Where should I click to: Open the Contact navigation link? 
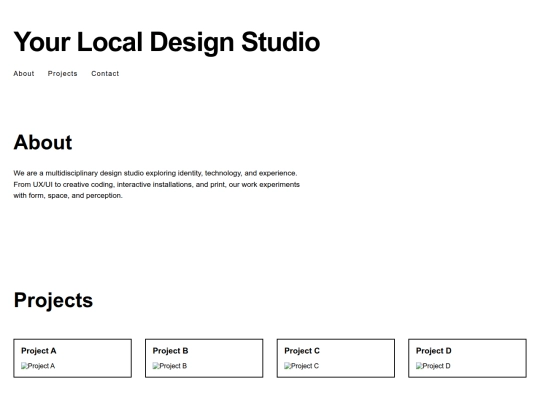pyautogui.click(x=105, y=73)
